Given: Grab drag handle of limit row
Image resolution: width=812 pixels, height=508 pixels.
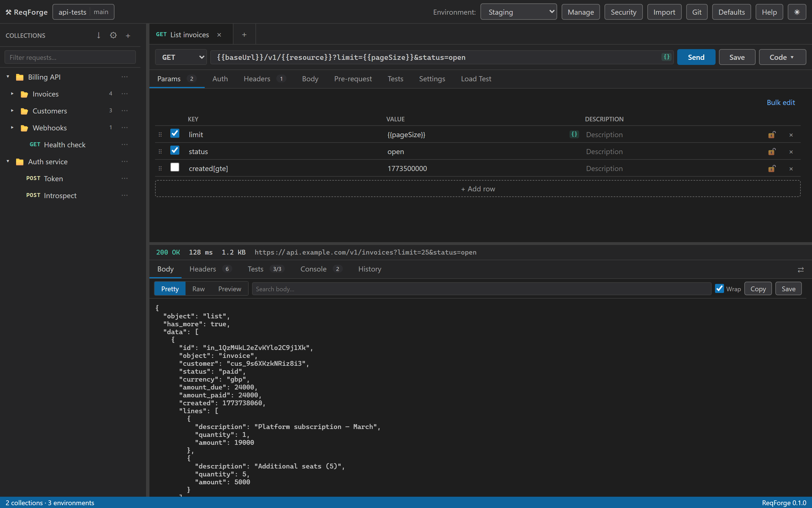Looking at the screenshot, I should 160,134.
